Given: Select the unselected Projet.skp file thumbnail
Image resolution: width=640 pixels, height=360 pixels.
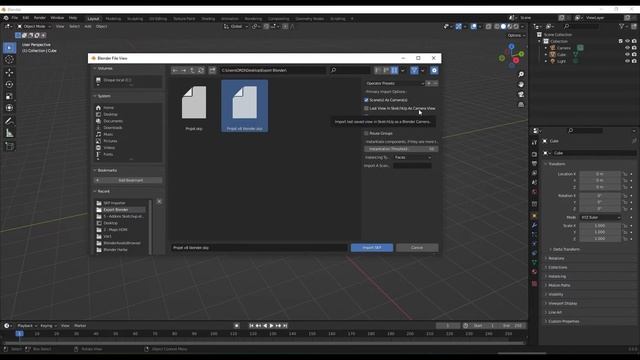Looking at the screenshot, I should 194,106.
